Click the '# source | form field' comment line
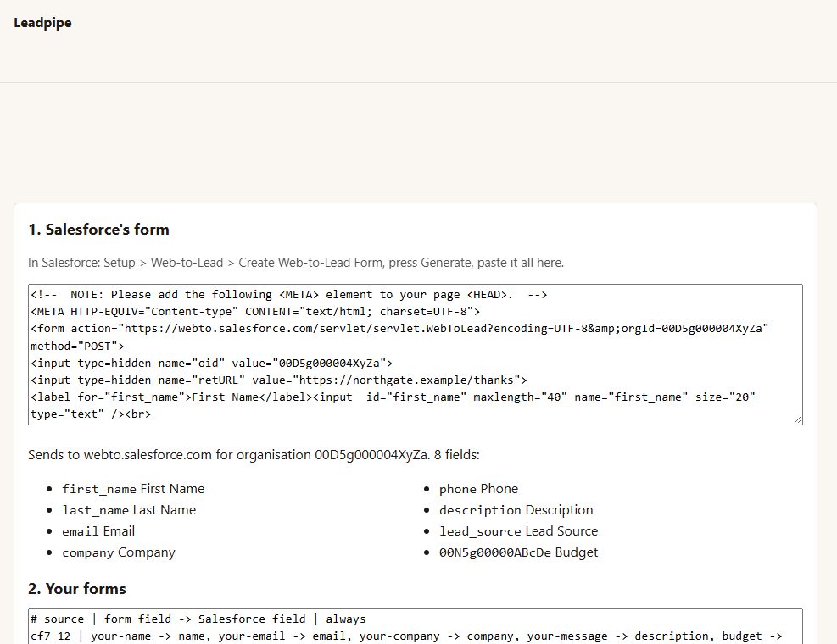The image size is (837, 644). click(x=198, y=619)
